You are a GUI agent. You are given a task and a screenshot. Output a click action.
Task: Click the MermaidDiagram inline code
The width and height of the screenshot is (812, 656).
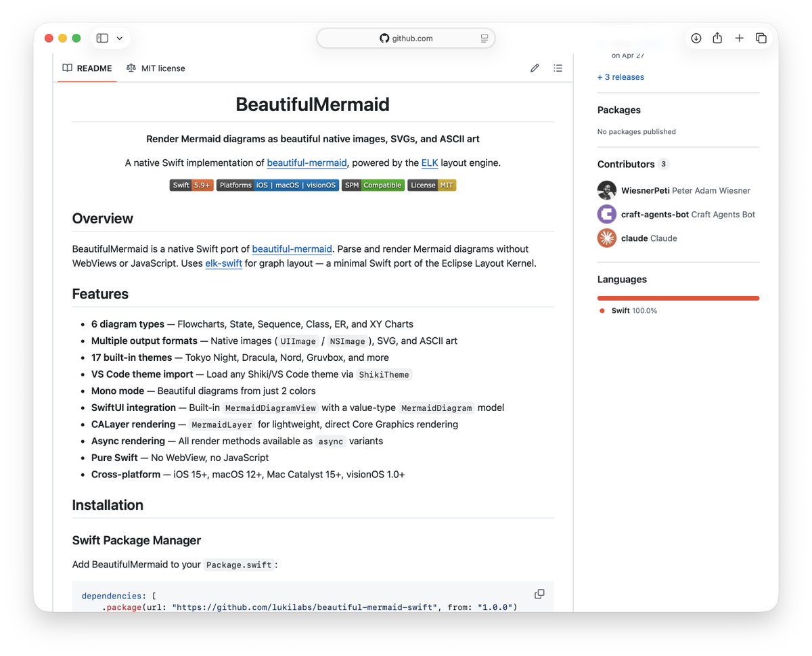click(436, 408)
